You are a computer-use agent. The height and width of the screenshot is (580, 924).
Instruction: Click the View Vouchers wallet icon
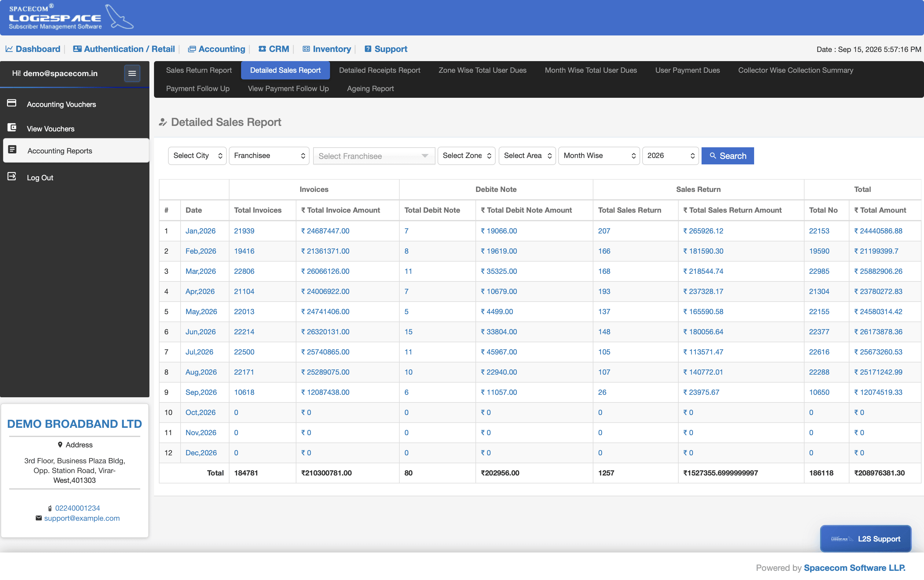tap(12, 128)
